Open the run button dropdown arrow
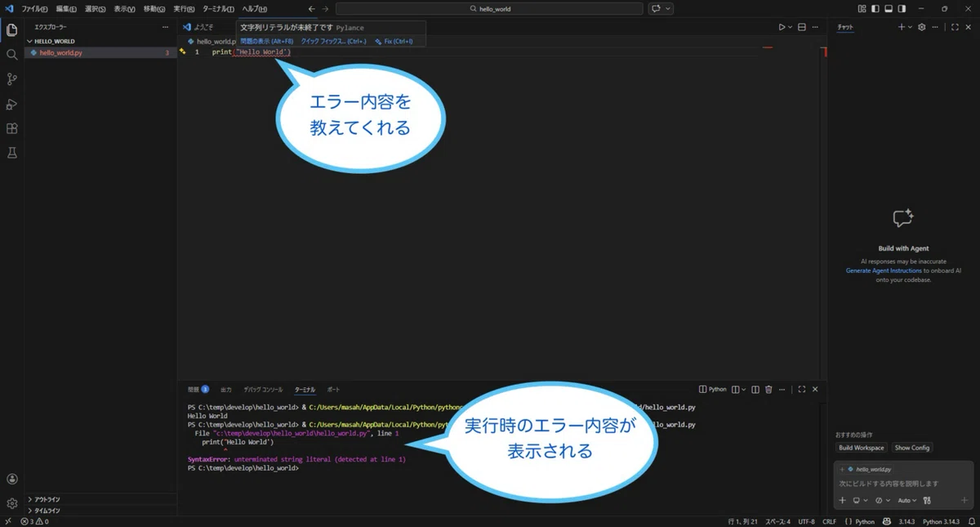Image resolution: width=980 pixels, height=527 pixels. [x=790, y=27]
